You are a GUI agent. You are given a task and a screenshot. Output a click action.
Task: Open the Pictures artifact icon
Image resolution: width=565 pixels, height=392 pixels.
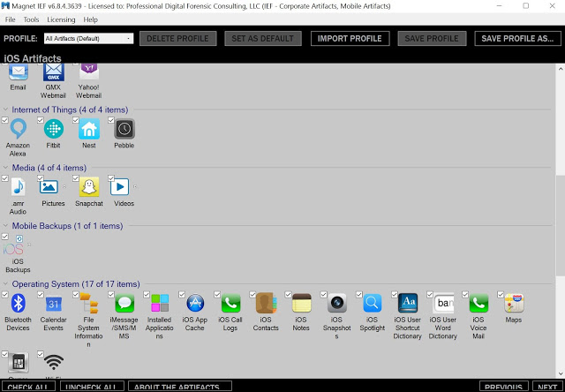click(49, 186)
